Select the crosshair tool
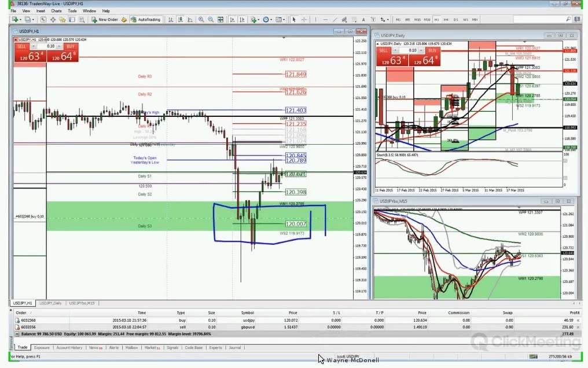 click(304, 20)
